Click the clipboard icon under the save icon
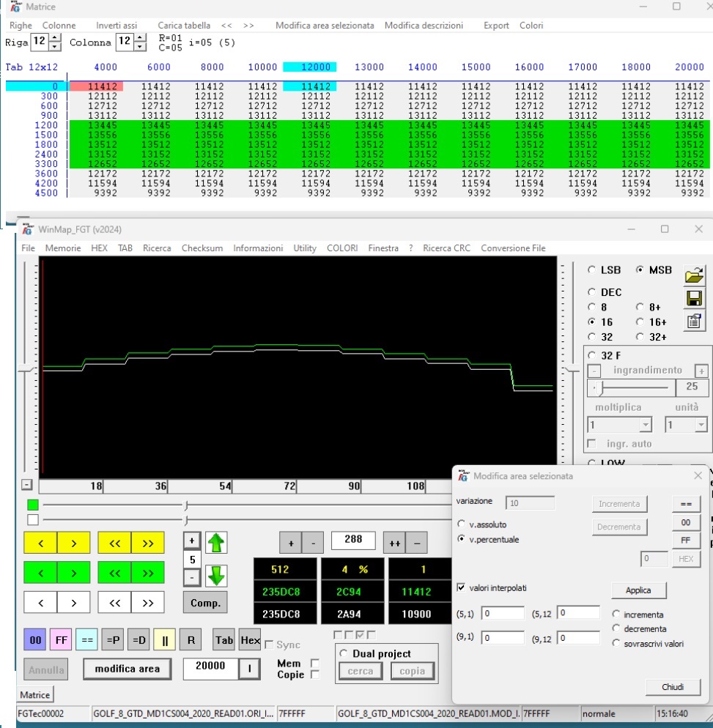Screen dimensions: 713x728 pyautogui.click(x=693, y=321)
